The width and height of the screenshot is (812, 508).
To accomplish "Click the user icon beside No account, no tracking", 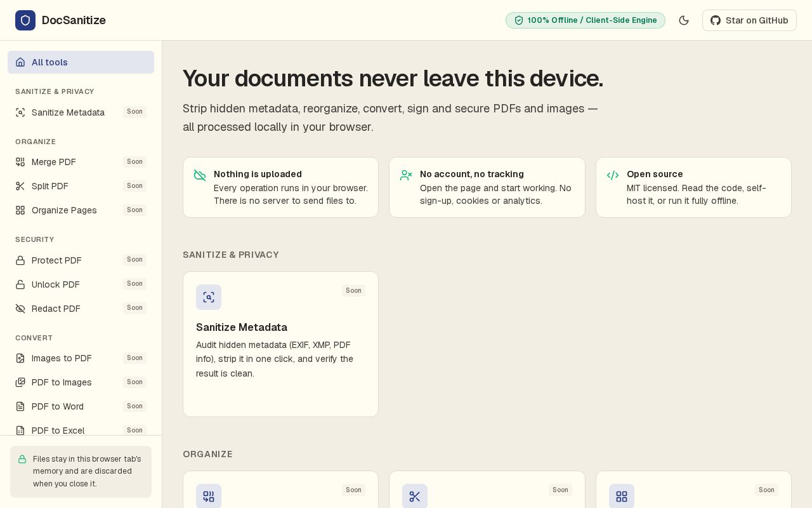I will click(x=406, y=175).
